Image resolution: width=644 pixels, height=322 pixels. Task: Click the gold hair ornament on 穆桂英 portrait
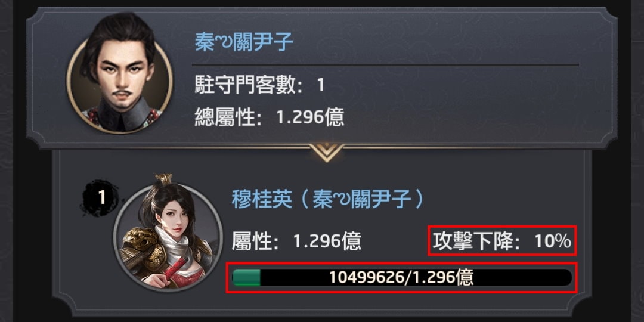pos(163,179)
